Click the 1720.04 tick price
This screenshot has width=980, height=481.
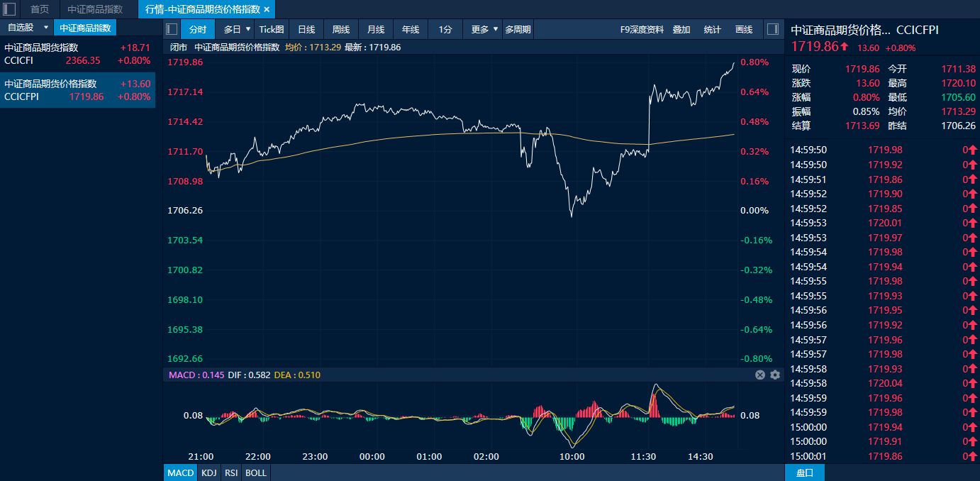(x=885, y=383)
